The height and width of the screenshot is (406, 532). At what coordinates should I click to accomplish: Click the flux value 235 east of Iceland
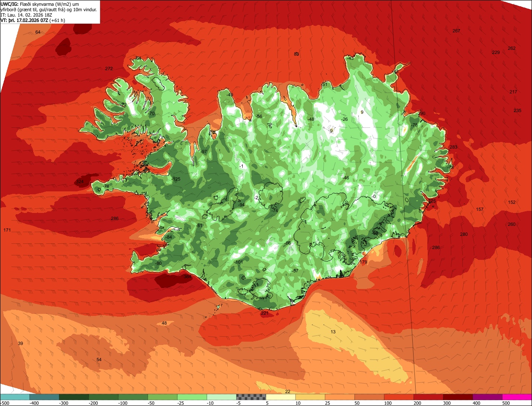(x=517, y=110)
